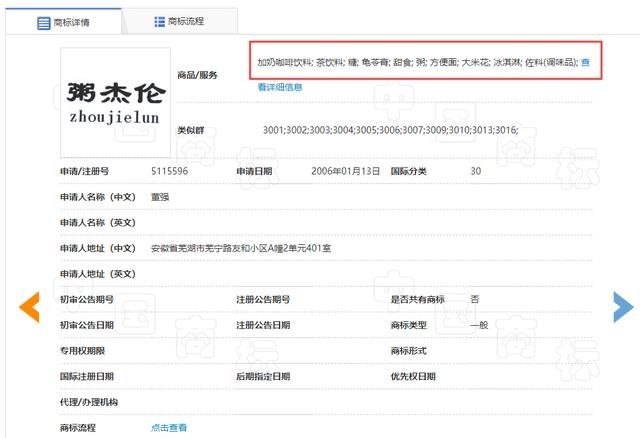This screenshot has width=640, height=438.
Task: Open the 查看详细信息 link
Action: [x=280, y=87]
